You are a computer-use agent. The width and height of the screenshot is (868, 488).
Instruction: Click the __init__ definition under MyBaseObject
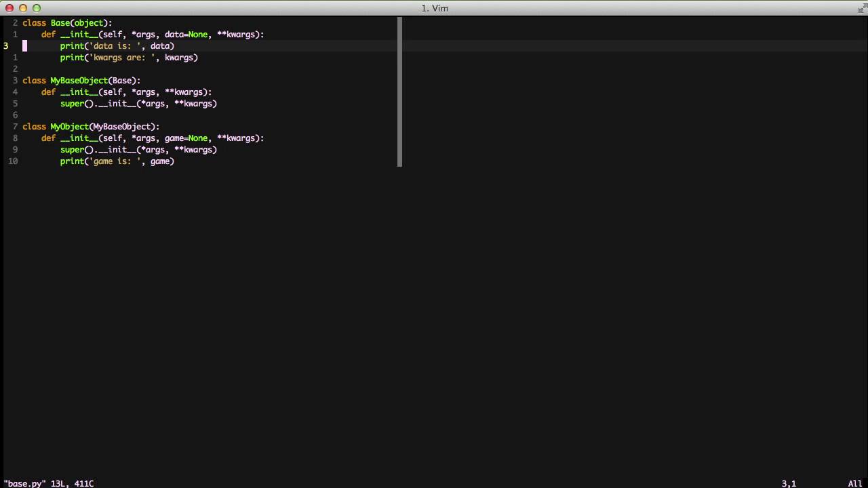tap(127, 92)
